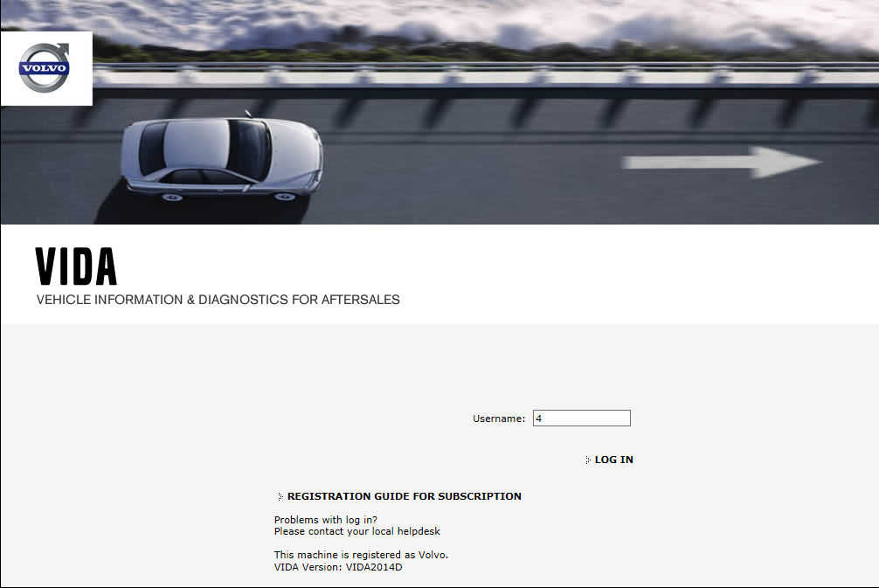The width and height of the screenshot is (879, 588).
Task: Click the 'Problems with log in?' text
Action: coord(326,520)
